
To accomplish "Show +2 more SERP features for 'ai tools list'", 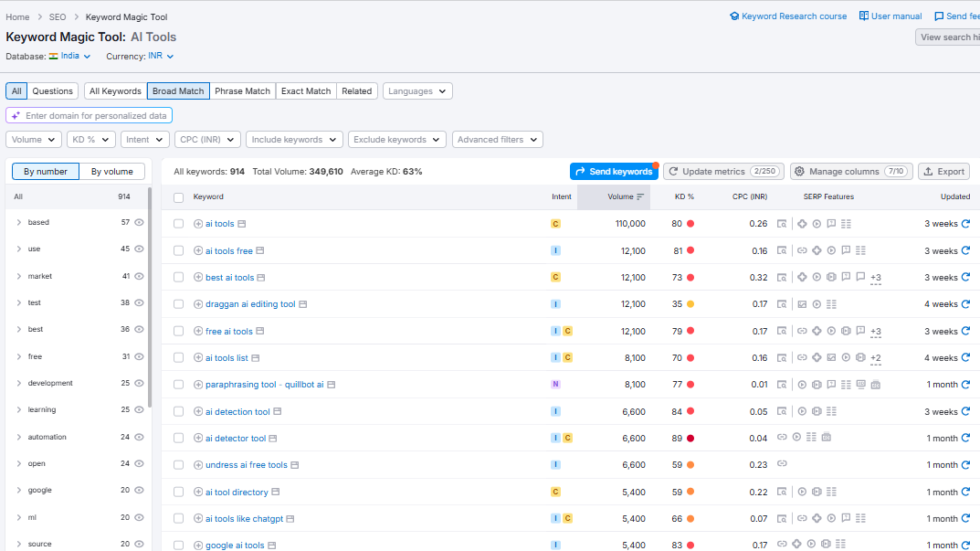I will point(876,358).
